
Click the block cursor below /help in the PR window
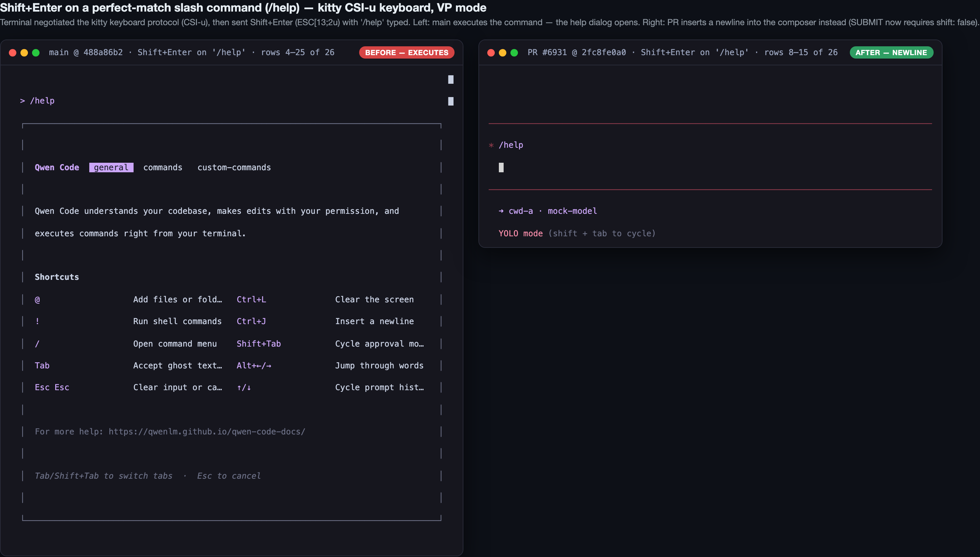(x=501, y=167)
